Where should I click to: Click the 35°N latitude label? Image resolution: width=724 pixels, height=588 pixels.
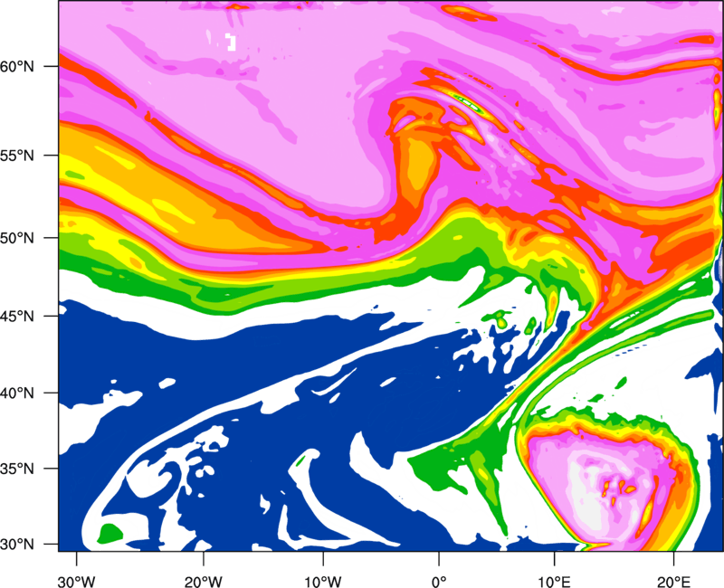pyautogui.click(x=17, y=469)
